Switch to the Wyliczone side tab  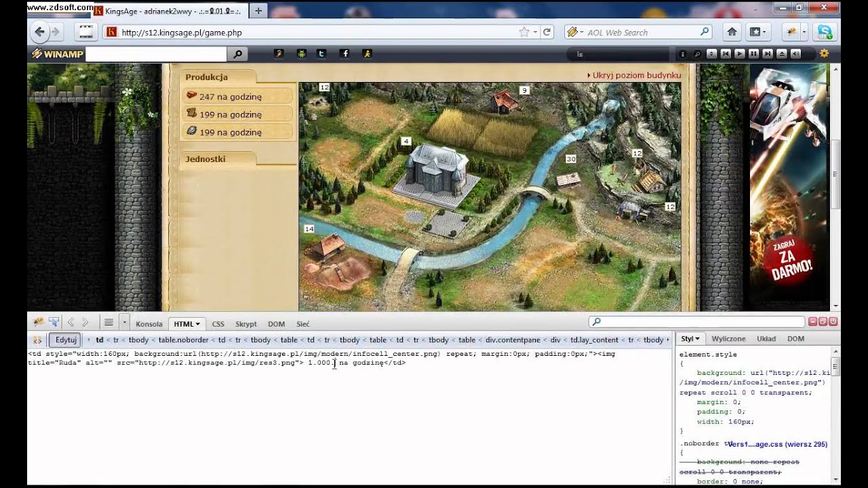pyautogui.click(x=728, y=339)
